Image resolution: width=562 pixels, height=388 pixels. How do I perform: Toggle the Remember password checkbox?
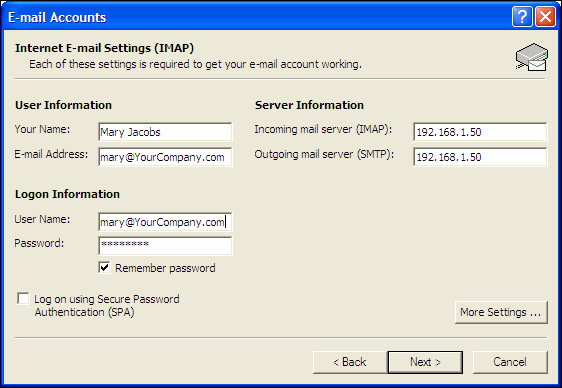click(x=104, y=268)
